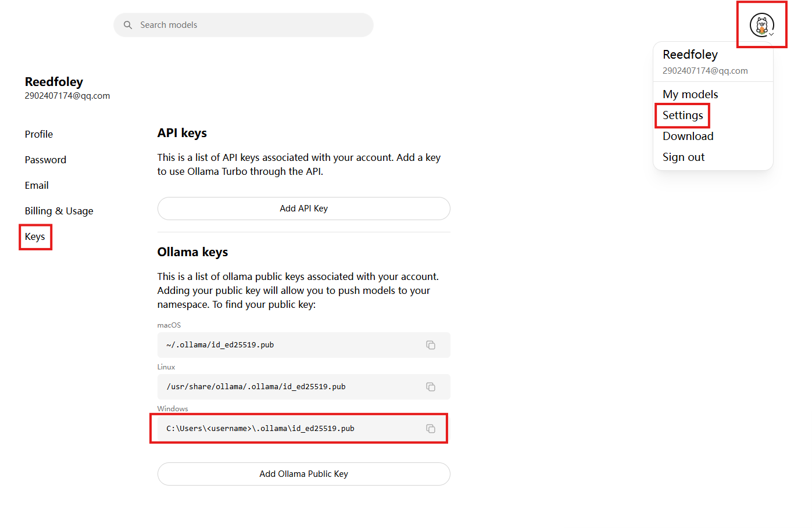Click the Windows label
The width and height of the screenshot is (812, 528).
pyautogui.click(x=173, y=409)
